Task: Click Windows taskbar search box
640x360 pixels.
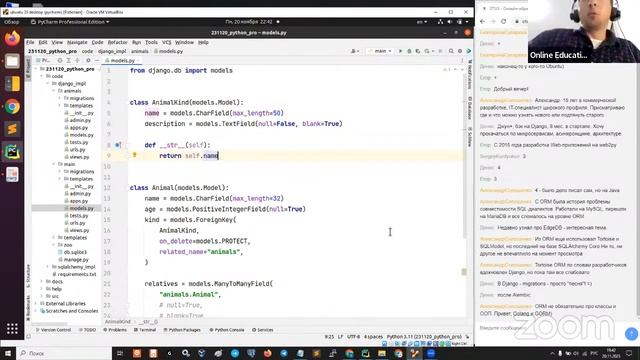Action: (64, 353)
